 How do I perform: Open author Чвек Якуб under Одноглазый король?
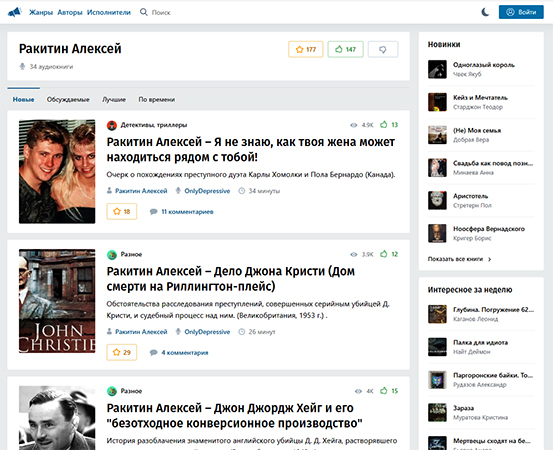467,74
